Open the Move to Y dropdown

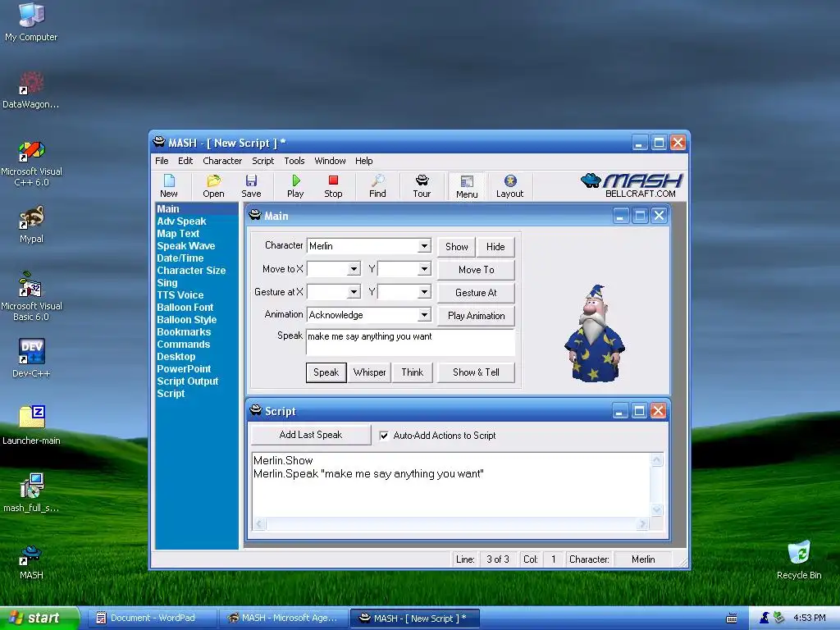(424, 269)
